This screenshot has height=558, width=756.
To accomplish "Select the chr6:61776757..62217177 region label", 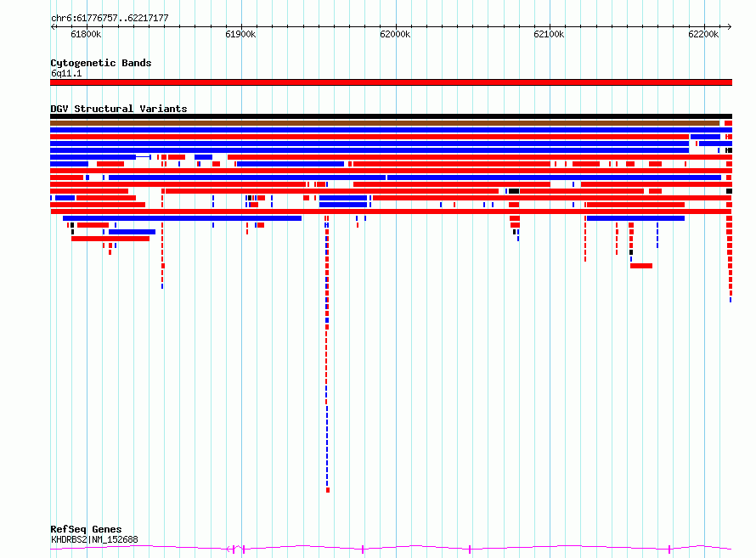I will [110, 19].
